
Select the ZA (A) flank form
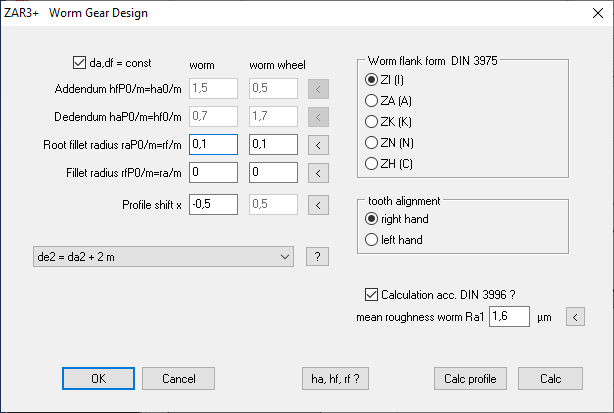click(x=373, y=100)
